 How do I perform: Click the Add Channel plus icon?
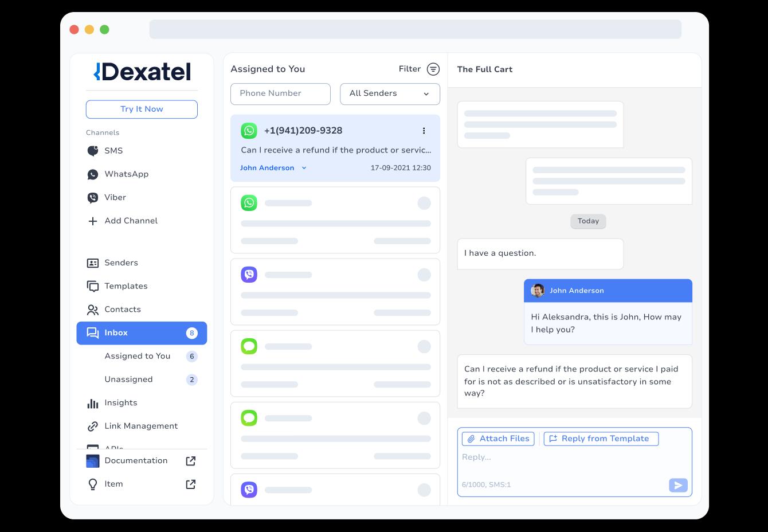coord(92,221)
